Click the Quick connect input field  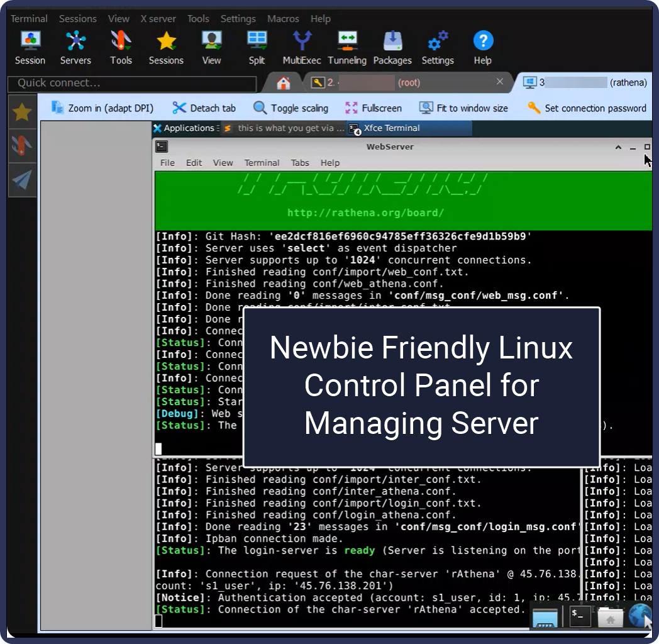tap(132, 83)
